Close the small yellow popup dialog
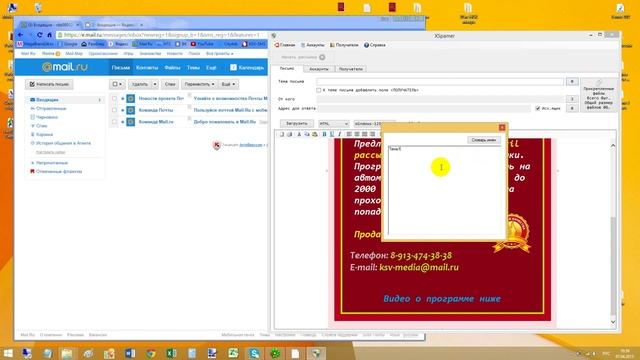Viewport: 640px width, 360px height. click(502, 127)
